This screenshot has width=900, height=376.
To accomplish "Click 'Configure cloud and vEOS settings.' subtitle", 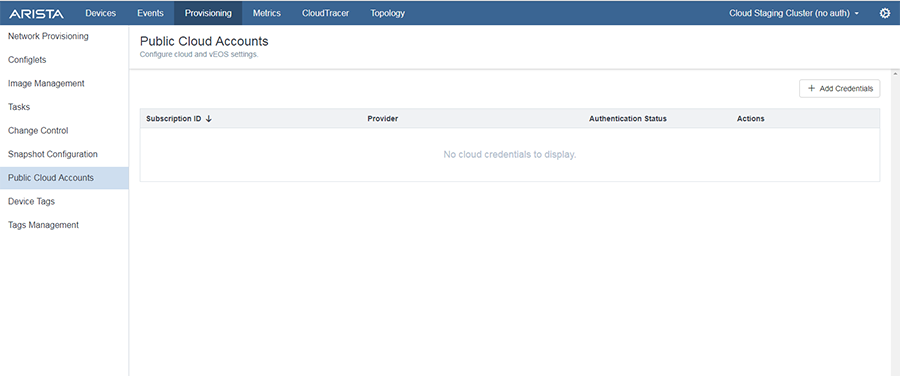I will [x=199, y=55].
